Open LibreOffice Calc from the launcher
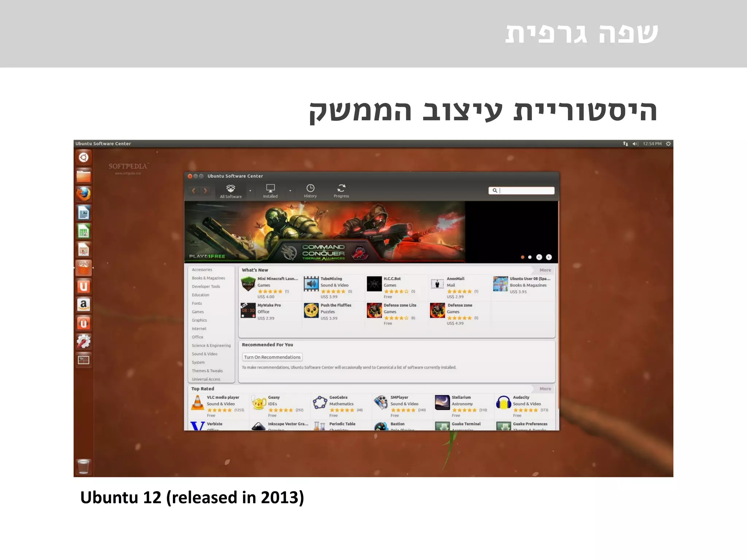 (84, 231)
